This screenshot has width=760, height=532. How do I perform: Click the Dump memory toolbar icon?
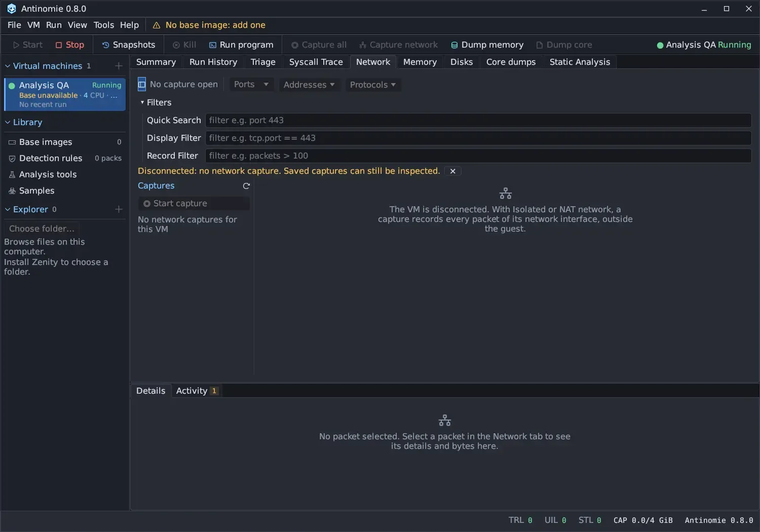click(454, 45)
